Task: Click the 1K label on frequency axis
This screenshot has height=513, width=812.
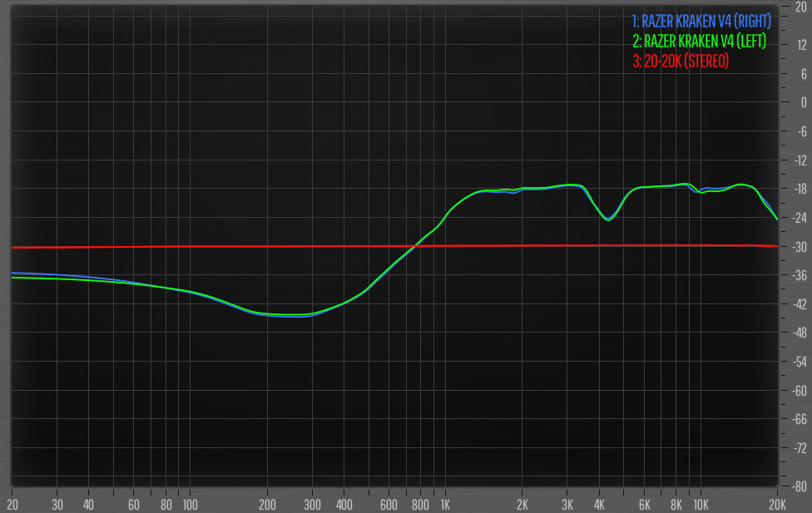Action: [445, 505]
